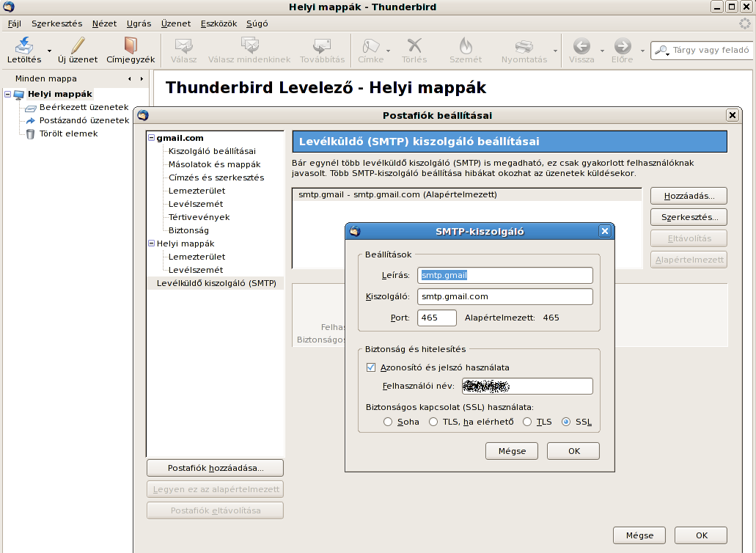Select the TLS, ha elérhető radio option
756x553 pixels.
[x=433, y=422]
